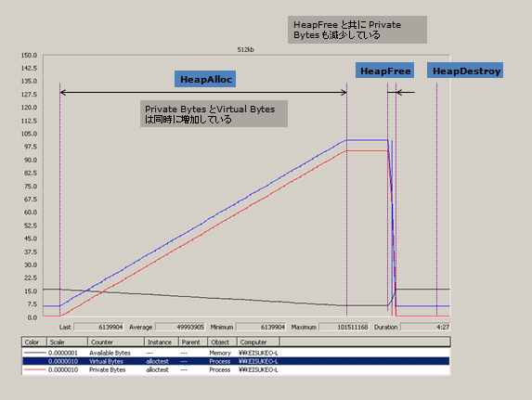Click the Parent column header
This screenshot has width=532, height=400.
pyautogui.click(x=193, y=342)
